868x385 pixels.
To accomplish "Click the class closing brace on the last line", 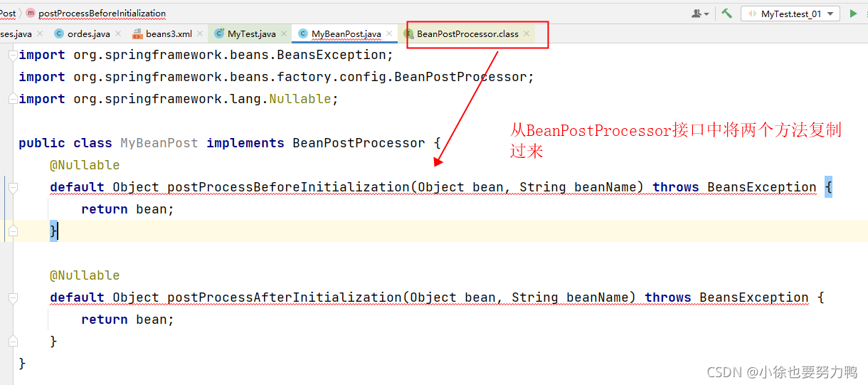I will tap(22, 364).
